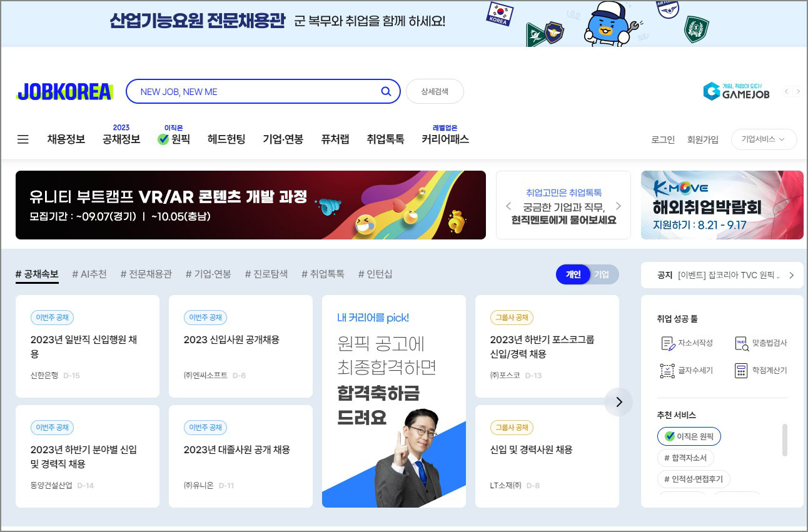Expand the 기업서비스 dropdown

tap(764, 139)
